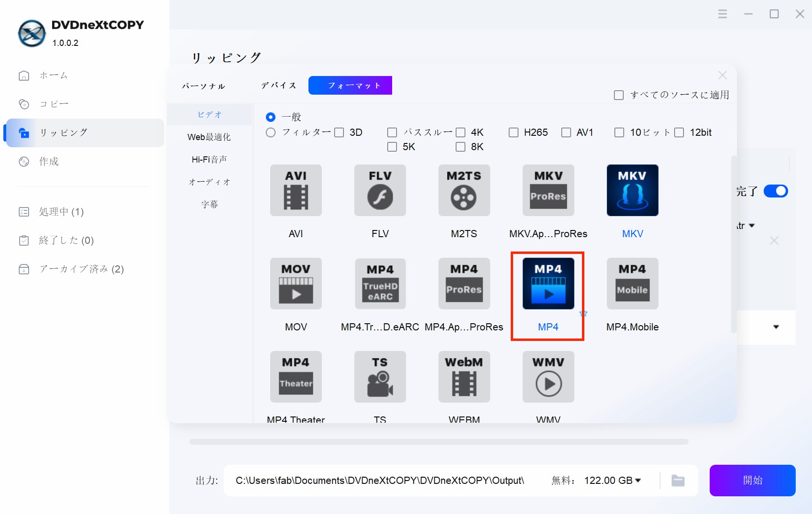Click the output path field
The height and width of the screenshot is (514, 812).
tap(380, 481)
